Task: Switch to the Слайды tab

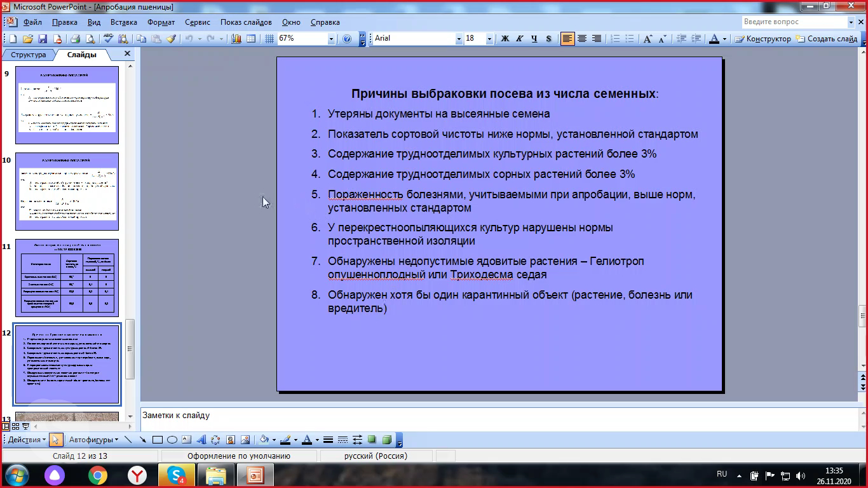Action: click(82, 55)
